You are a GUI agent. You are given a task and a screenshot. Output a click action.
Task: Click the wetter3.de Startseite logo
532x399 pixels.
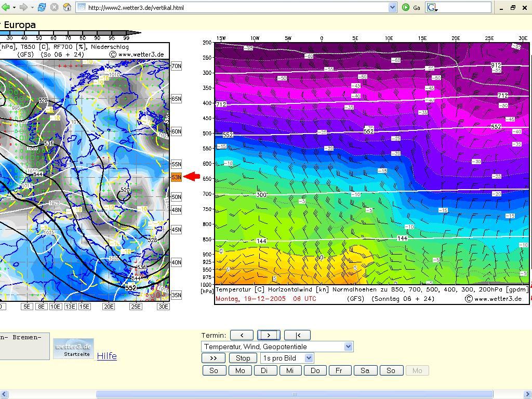point(74,349)
